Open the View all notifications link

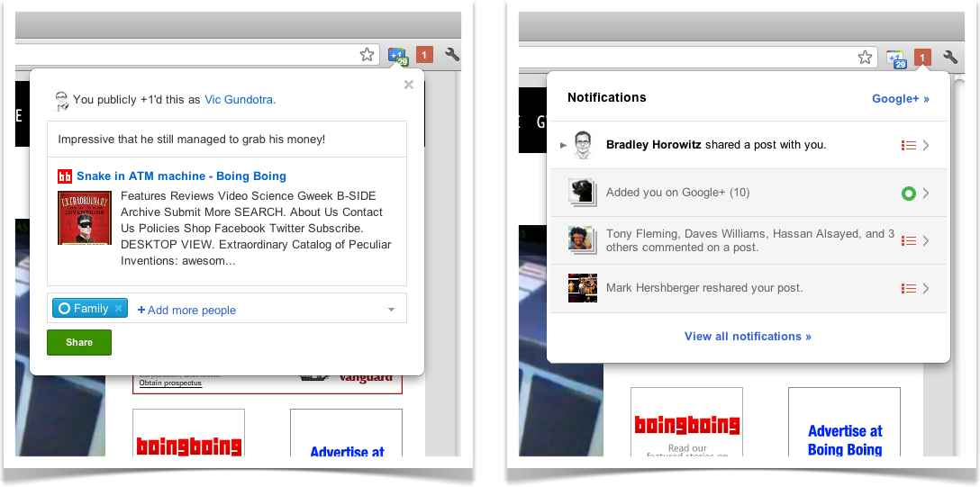748,337
